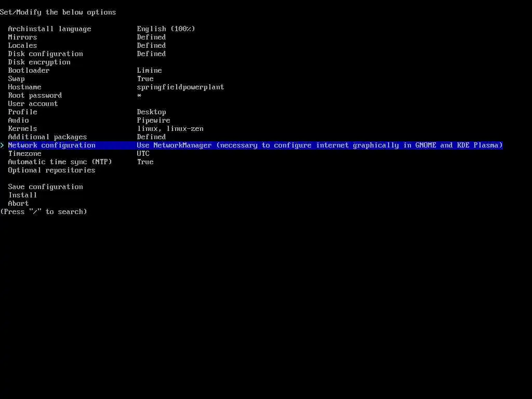The height and width of the screenshot is (399, 532).
Task: Select the Profile option
Action: [22, 112]
